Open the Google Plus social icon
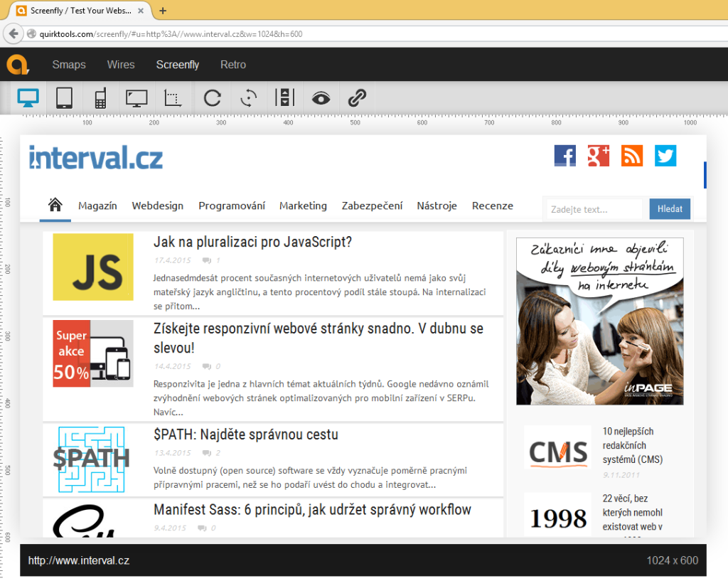 599,156
